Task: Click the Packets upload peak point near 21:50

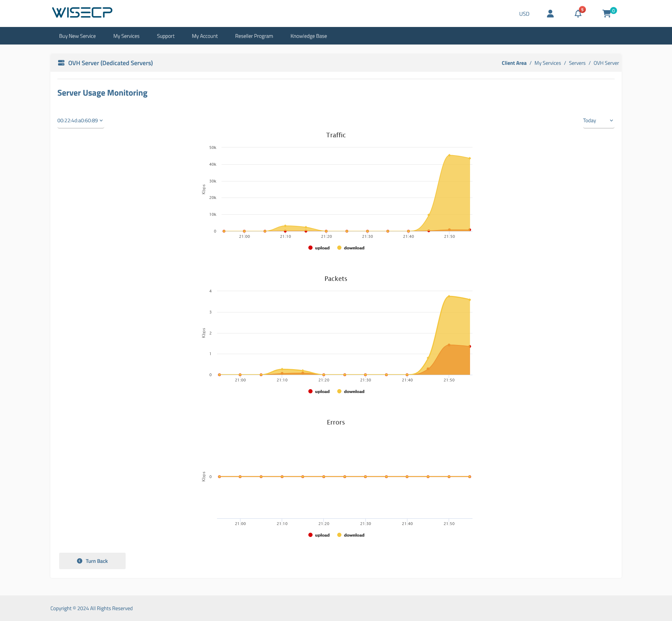Action: point(449,345)
